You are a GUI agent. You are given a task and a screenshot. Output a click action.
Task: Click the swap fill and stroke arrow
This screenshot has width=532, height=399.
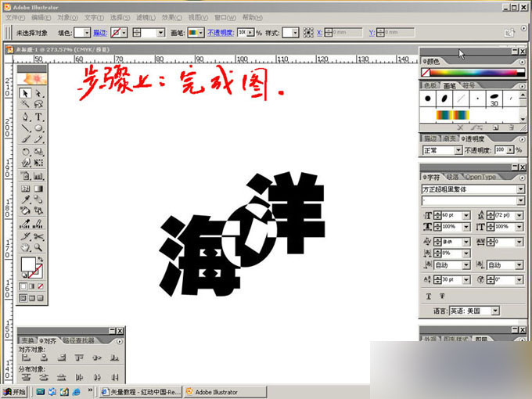click(x=41, y=260)
